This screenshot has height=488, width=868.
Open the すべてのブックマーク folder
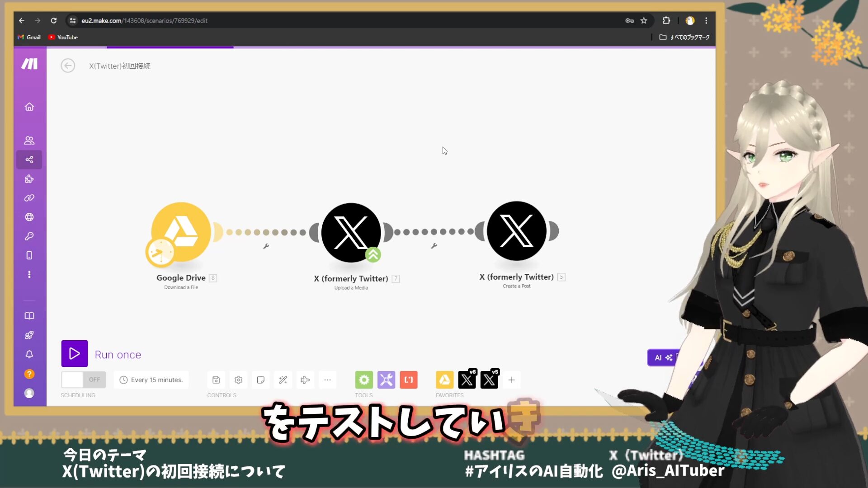[684, 37]
